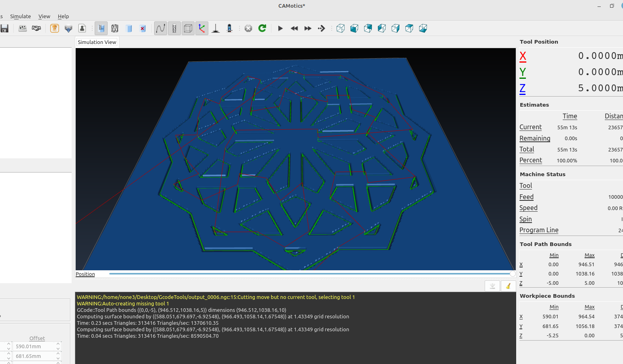Open the Simulate menu

click(20, 16)
